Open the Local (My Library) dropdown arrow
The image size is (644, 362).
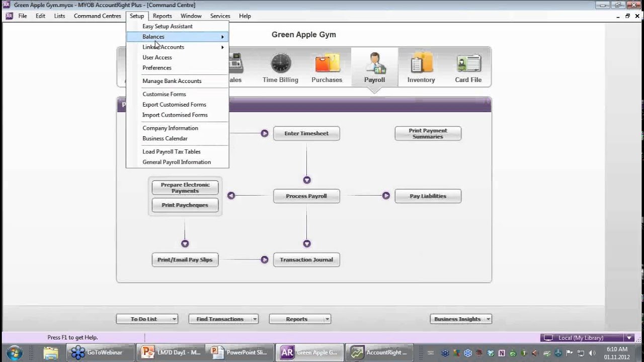click(629, 338)
